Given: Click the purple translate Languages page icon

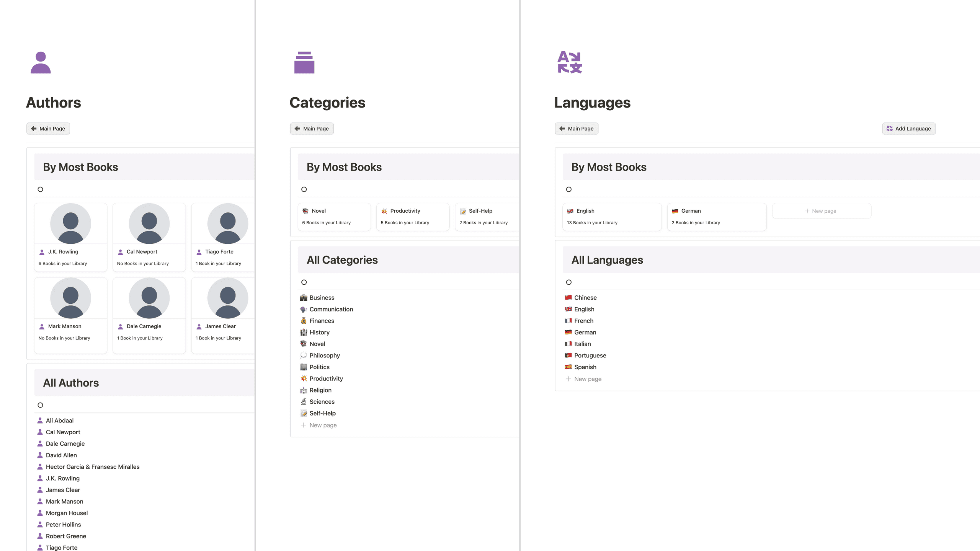Looking at the screenshot, I should pyautogui.click(x=569, y=62).
